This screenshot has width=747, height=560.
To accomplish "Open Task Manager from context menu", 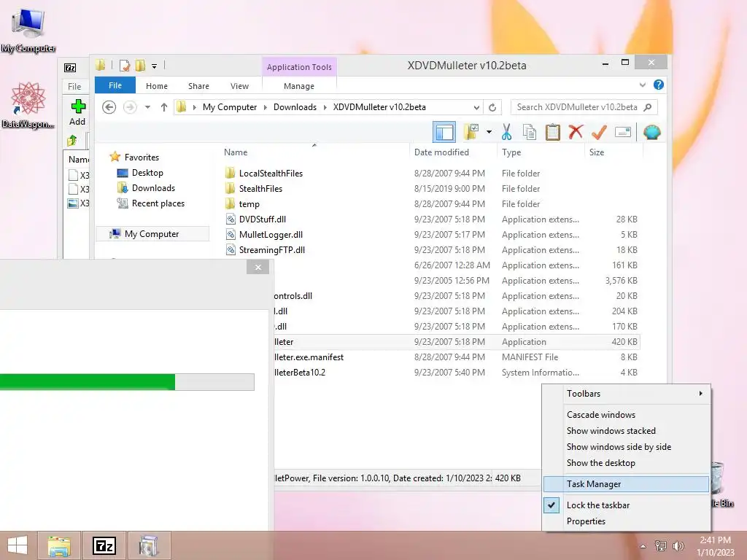I will point(626,484).
